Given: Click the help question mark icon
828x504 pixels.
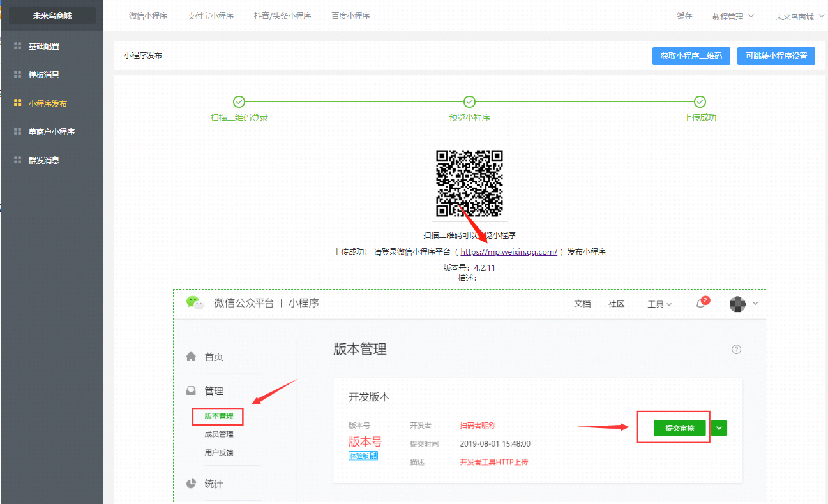Looking at the screenshot, I should [x=736, y=350].
